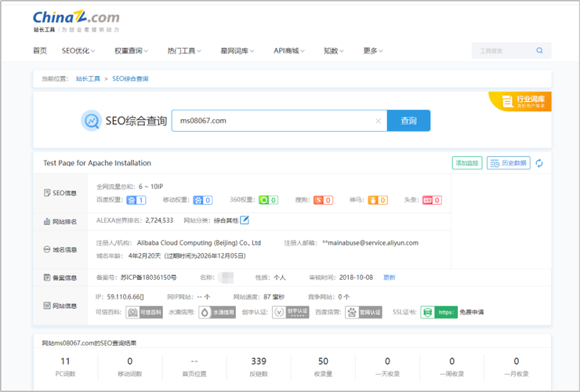The width and height of the screenshot is (580, 392).
Task: Click the 站长工具 breadcrumb link
Action: (x=88, y=79)
